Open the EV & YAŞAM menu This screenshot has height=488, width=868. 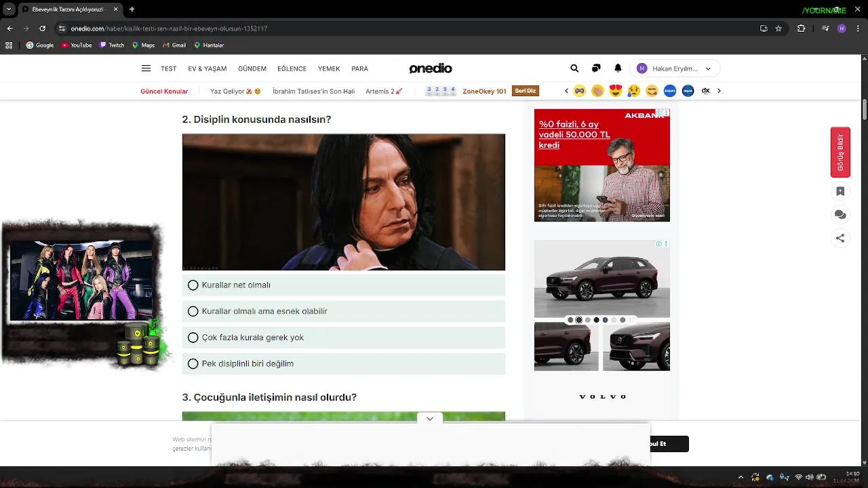coord(208,68)
